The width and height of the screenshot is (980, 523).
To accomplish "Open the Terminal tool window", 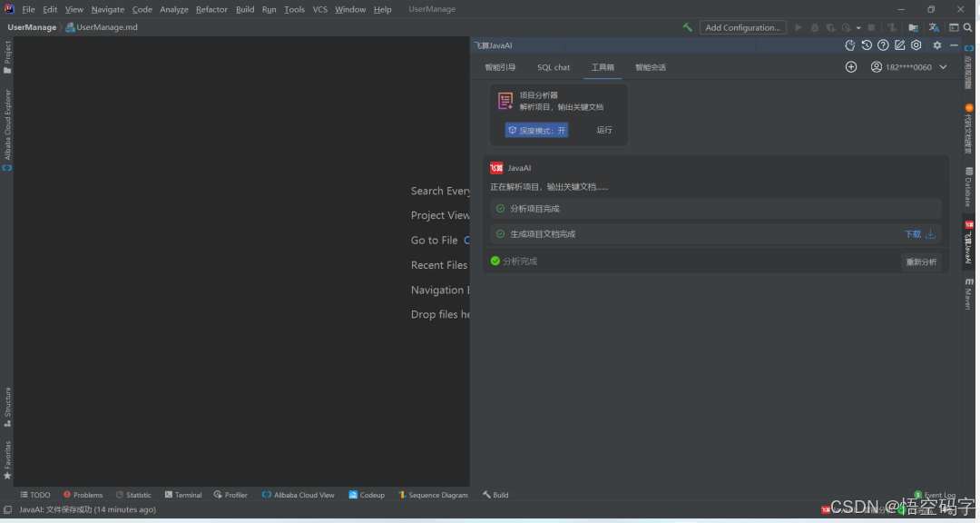I will coord(183,495).
